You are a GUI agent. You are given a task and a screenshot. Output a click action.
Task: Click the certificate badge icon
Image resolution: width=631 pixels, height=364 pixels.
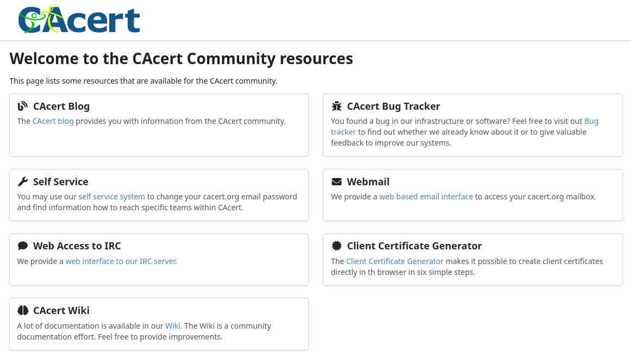[x=336, y=246]
